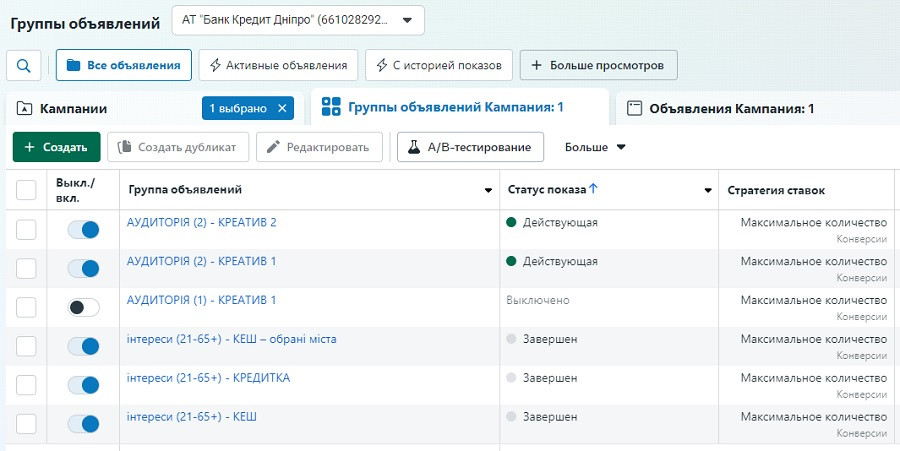Check the box for КЕШ – обрані міста
Image resolution: width=900 pixels, height=451 pixels.
(x=26, y=347)
